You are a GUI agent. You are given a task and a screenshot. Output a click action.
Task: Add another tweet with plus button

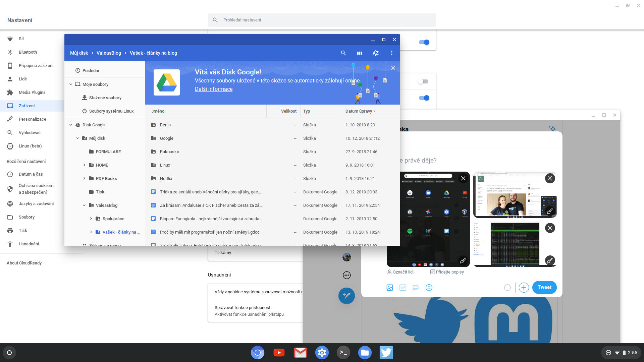(524, 288)
